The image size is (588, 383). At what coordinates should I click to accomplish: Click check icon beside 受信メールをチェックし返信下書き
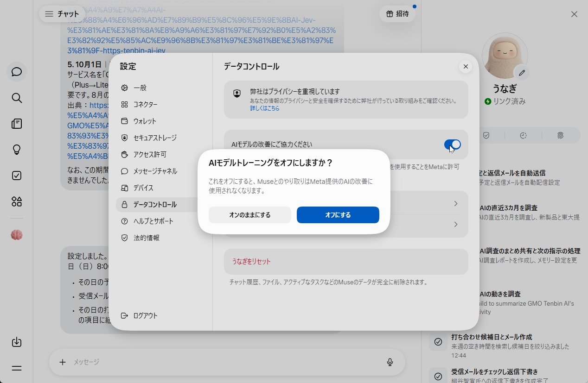(438, 376)
